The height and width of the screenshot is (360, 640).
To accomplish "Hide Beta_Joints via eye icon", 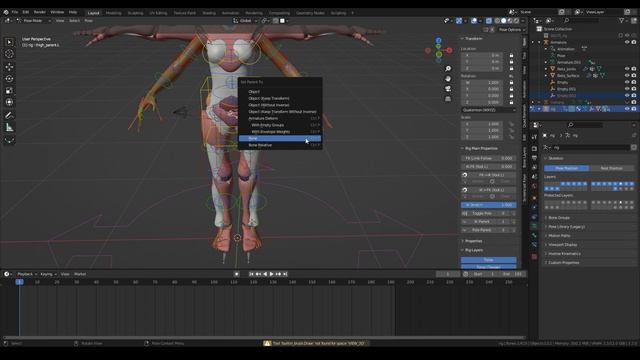I will pyautogui.click(x=627, y=69).
